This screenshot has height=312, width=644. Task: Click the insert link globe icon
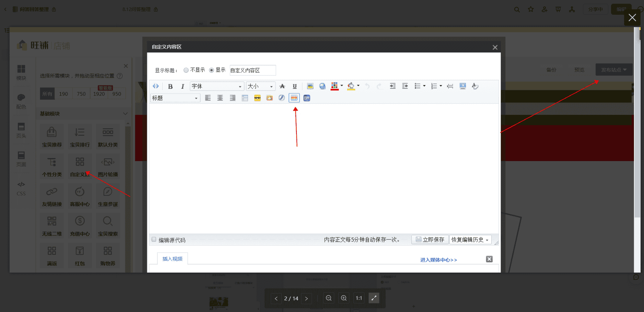click(322, 86)
